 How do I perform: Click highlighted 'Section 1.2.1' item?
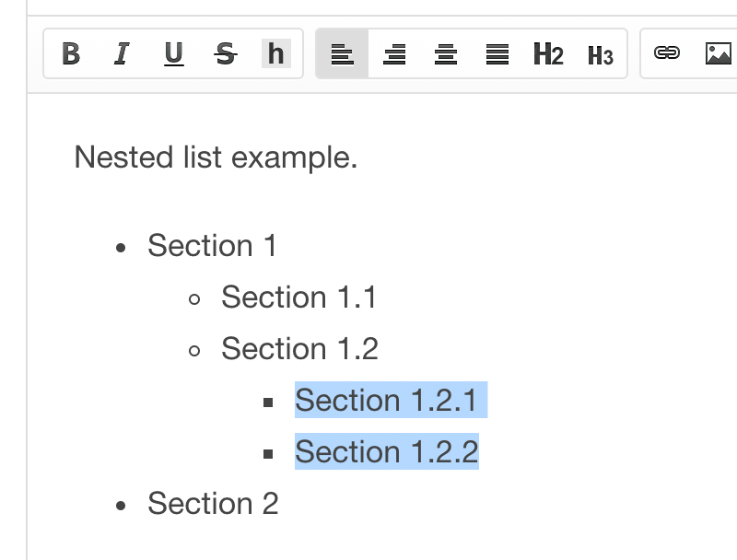(x=391, y=400)
